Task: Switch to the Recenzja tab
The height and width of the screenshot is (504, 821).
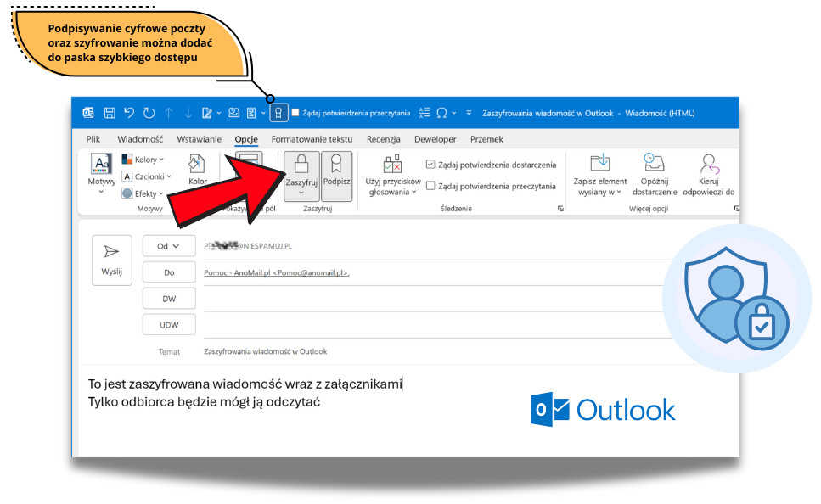Action: pyautogui.click(x=383, y=139)
